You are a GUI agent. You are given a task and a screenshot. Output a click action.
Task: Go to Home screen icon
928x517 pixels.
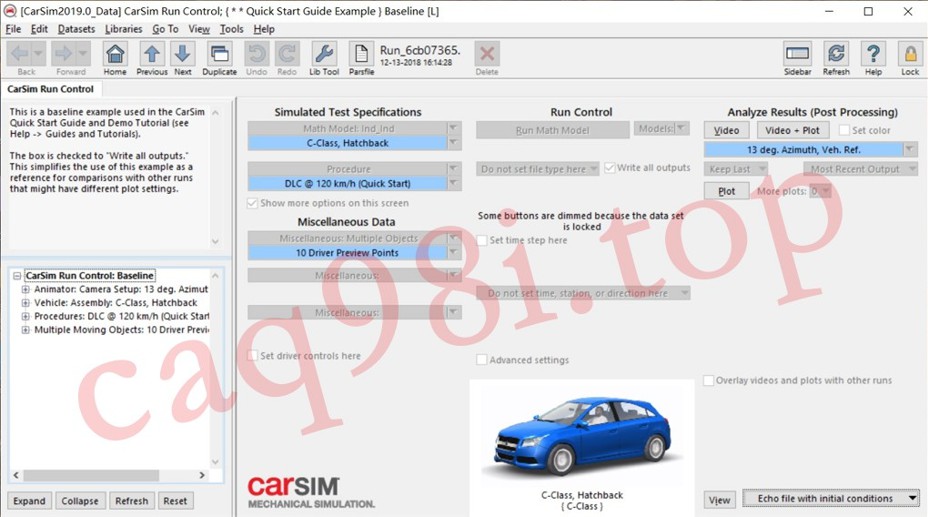coord(115,54)
